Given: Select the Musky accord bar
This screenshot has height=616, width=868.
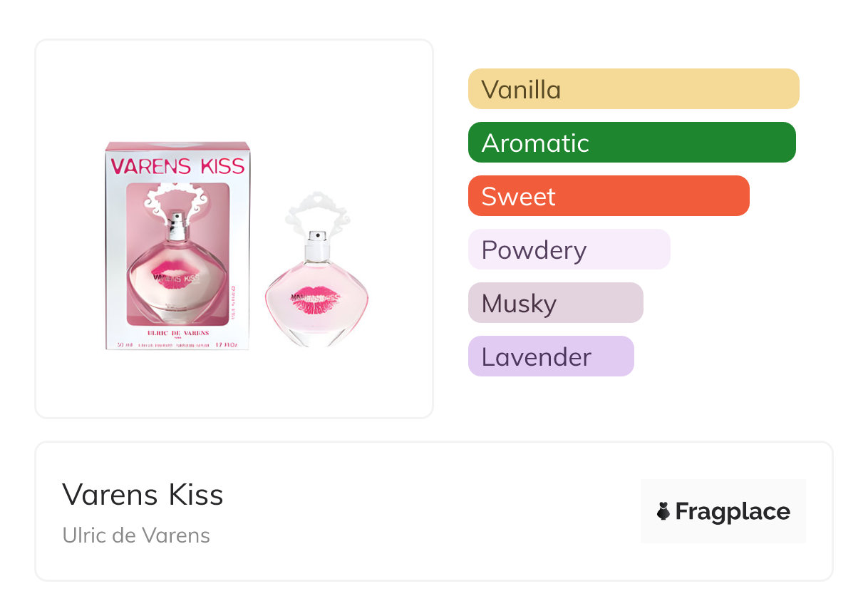Looking at the screenshot, I should coord(555,303).
